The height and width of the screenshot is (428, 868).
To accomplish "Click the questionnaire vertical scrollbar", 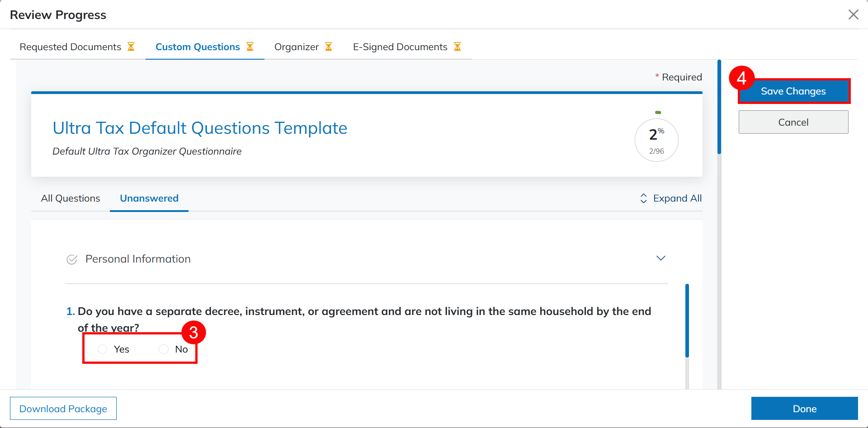I will click(687, 321).
